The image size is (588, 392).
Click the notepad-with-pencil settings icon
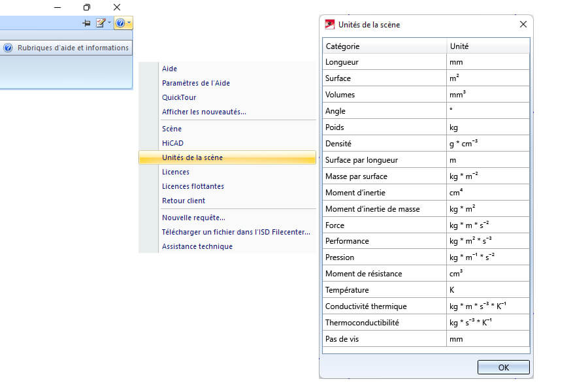[101, 24]
